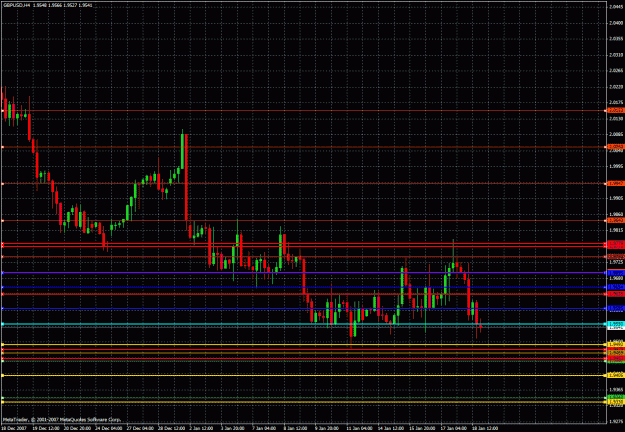Click the 1.9275 price axis label
The height and width of the screenshot is (432, 625).
point(616,421)
